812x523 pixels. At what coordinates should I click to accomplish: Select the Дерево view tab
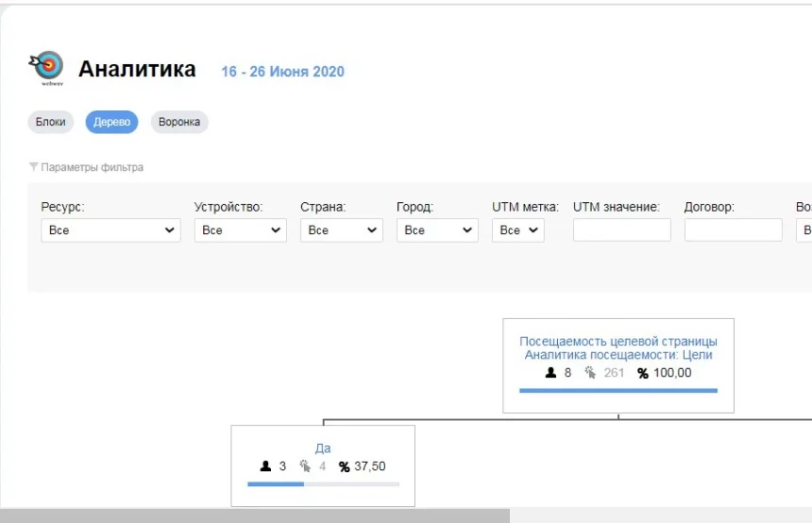(x=111, y=123)
